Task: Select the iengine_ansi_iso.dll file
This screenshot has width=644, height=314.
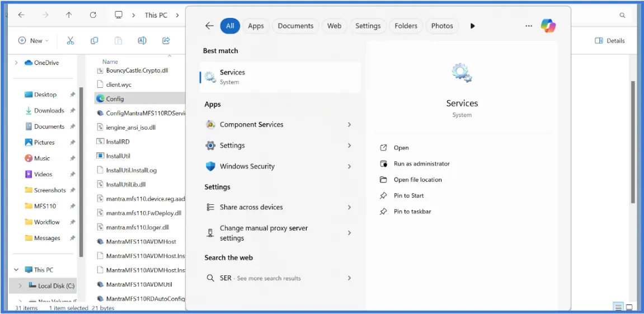Action: 130,128
